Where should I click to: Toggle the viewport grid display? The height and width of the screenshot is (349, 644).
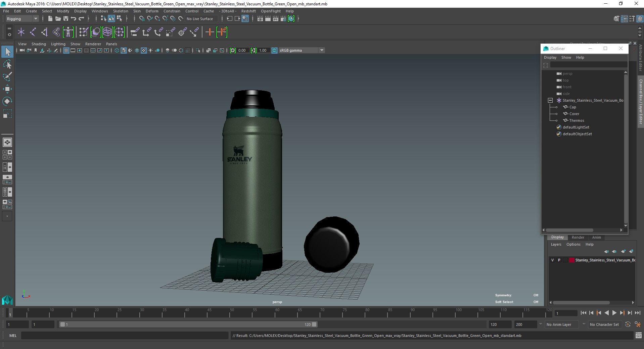tap(66, 50)
